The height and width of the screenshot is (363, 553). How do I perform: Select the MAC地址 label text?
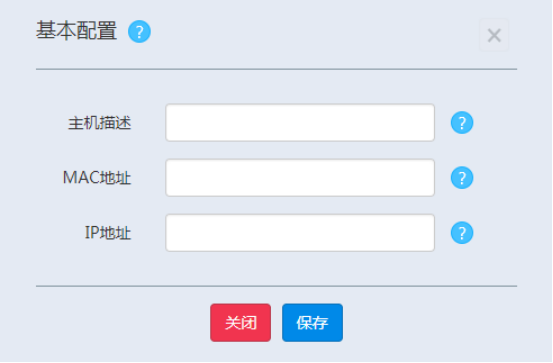(x=97, y=178)
